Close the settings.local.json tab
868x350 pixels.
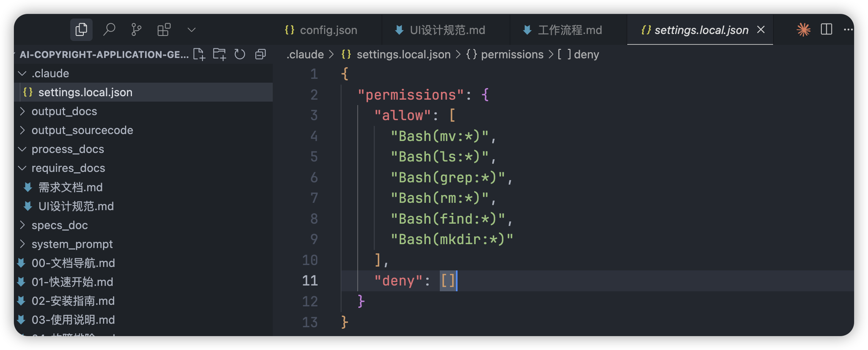[761, 30]
